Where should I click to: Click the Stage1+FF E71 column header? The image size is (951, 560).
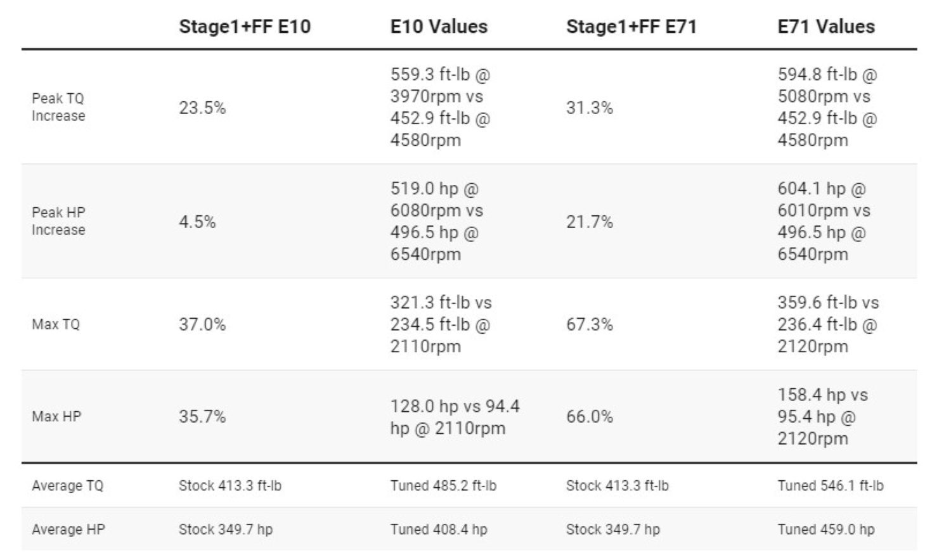pyautogui.click(x=631, y=27)
